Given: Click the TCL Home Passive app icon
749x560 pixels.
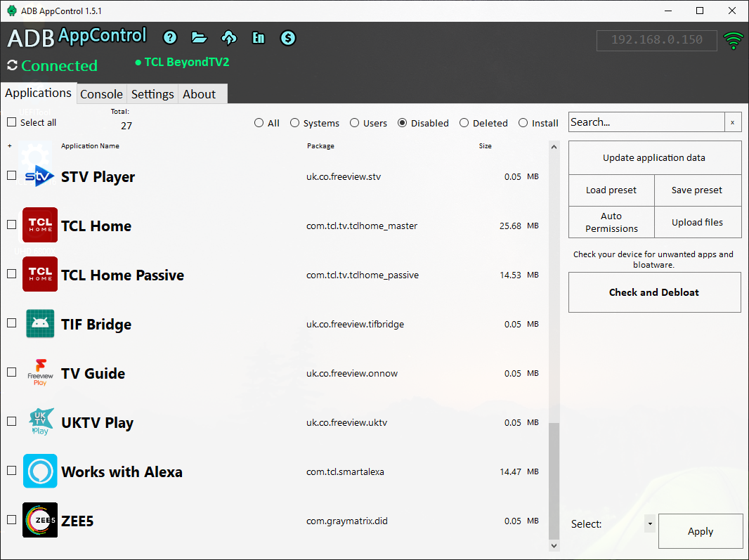Looking at the screenshot, I should 40,274.
